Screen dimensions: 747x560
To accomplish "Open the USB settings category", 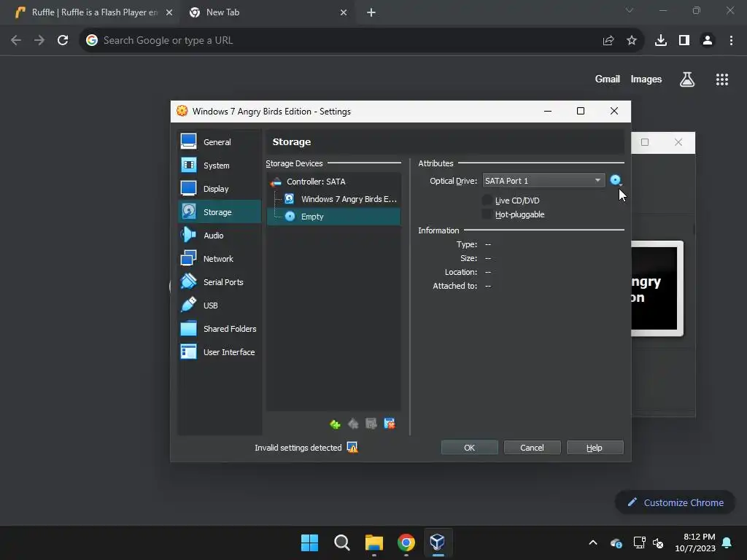I will pos(219,306).
